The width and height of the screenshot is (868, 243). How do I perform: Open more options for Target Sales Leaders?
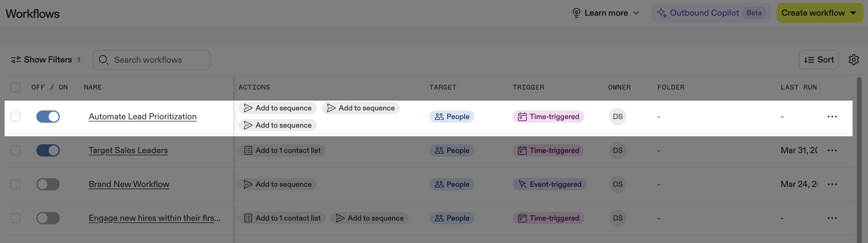(x=832, y=150)
